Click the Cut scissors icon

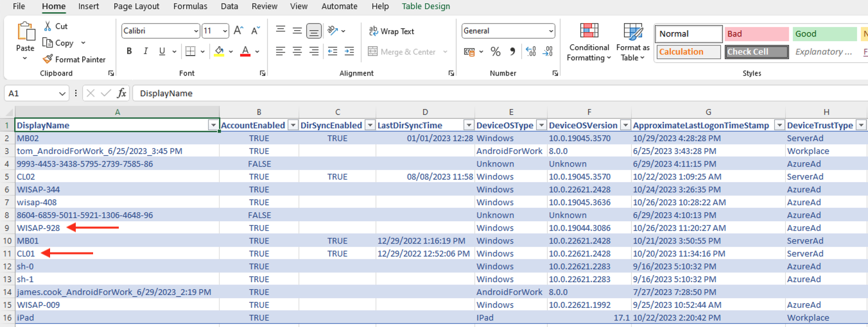click(x=48, y=26)
